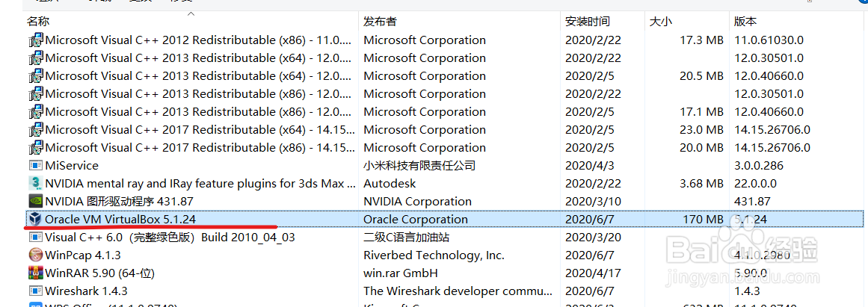
Task: Click publisher Oracle Corporation
Action: pyautogui.click(x=416, y=219)
